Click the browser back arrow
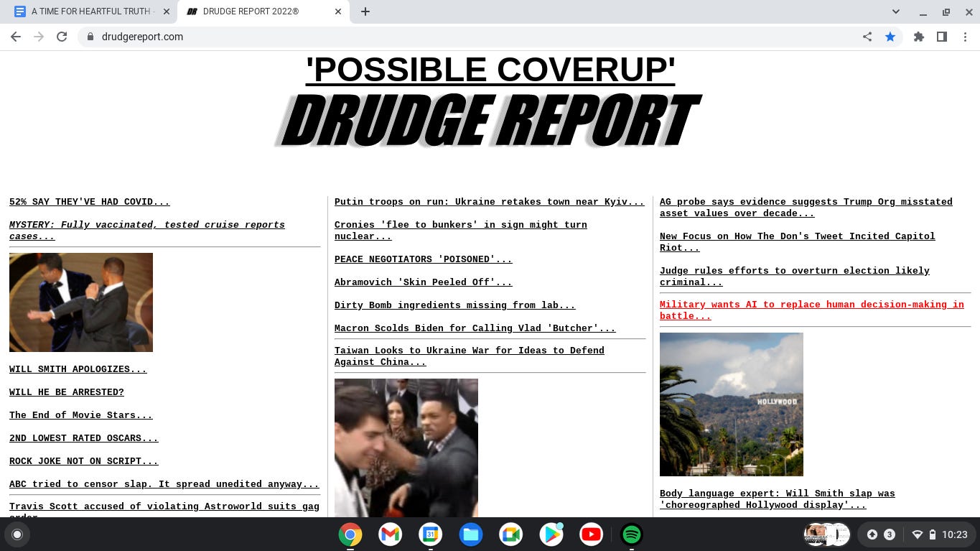Viewport: 980px width, 551px height. (x=16, y=37)
